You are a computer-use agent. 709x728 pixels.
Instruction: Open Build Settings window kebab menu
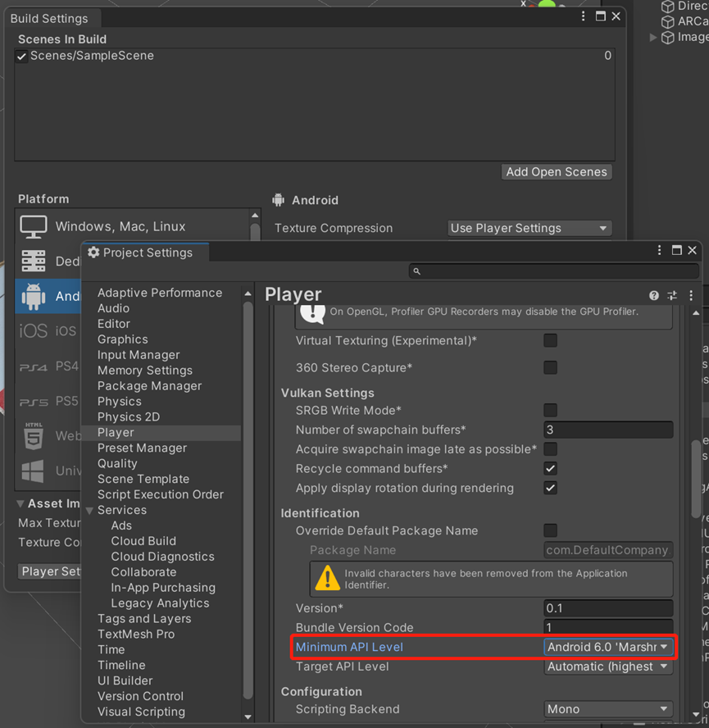[x=583, y=16]
